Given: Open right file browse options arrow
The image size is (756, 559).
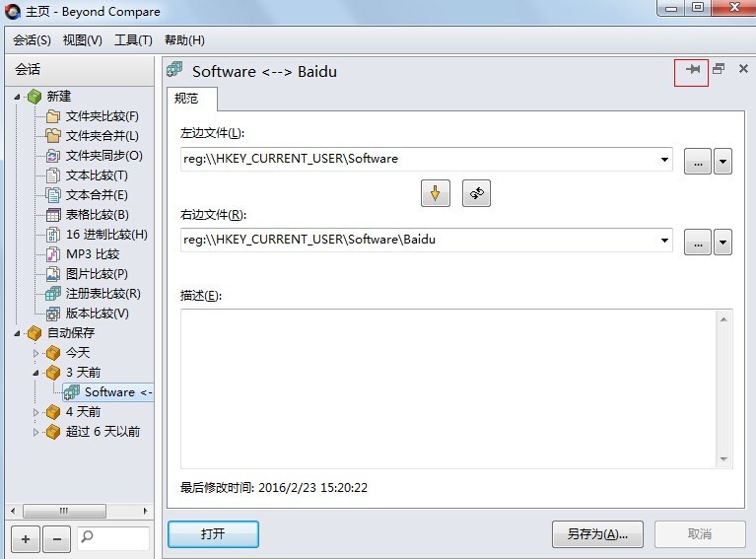Looking at the screenshot, I should point(722,243).
